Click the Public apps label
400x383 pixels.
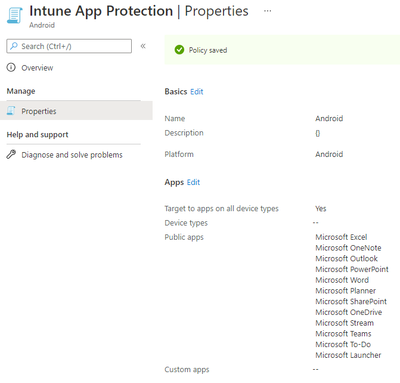point(184,237)
